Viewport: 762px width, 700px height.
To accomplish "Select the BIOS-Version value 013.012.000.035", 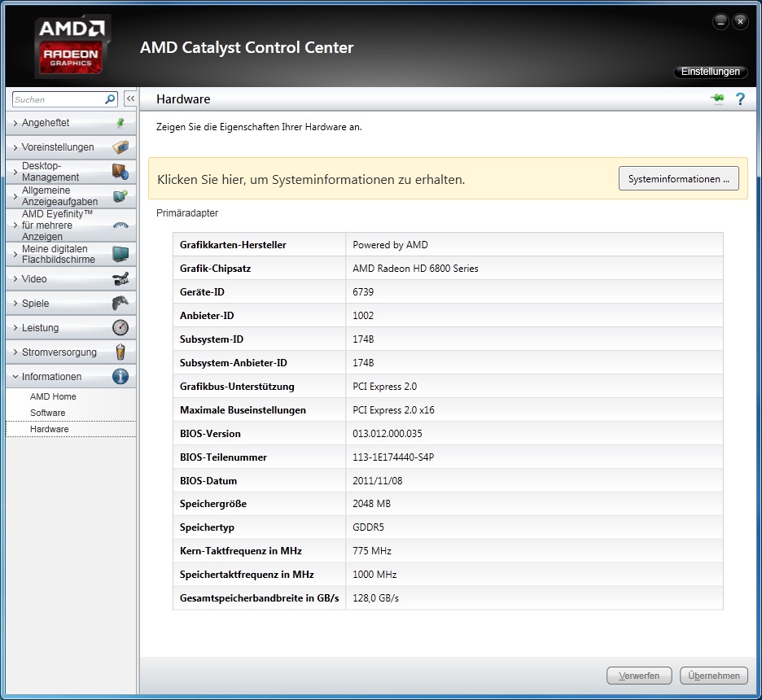I will tap(388, 433).
